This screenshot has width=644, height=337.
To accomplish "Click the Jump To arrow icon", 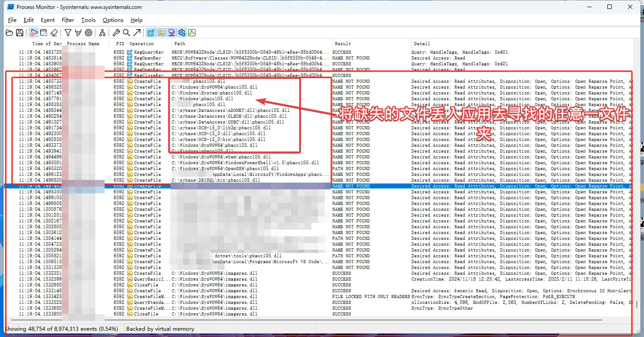I will [x=137, y=33].
